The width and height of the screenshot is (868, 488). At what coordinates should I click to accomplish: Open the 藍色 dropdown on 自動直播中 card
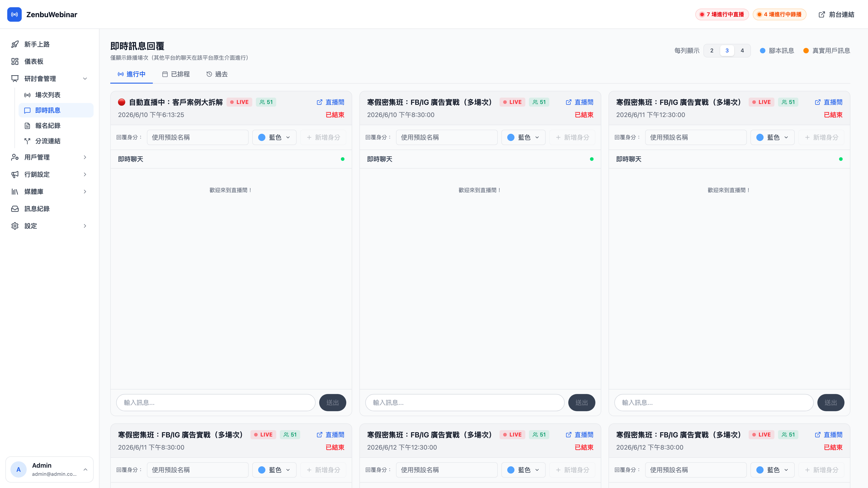(274, 137)
